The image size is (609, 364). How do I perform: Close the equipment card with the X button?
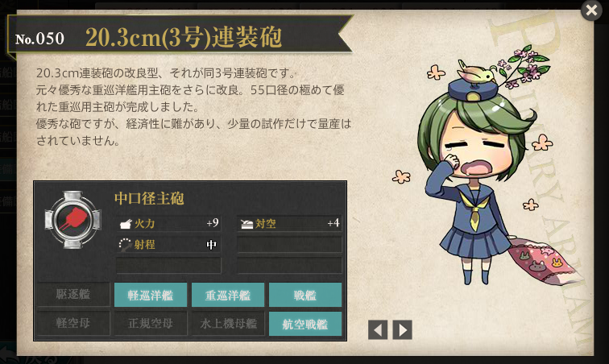click(x=591, y=10)
